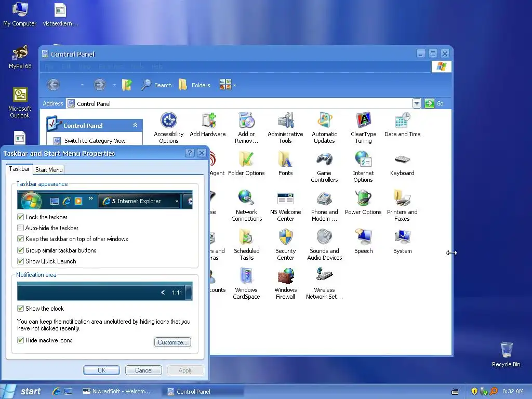Select the Microsoft Outlook desktop icon
Image resolution: width=532 pixels, height=399 pixels.
pos(20,103)
